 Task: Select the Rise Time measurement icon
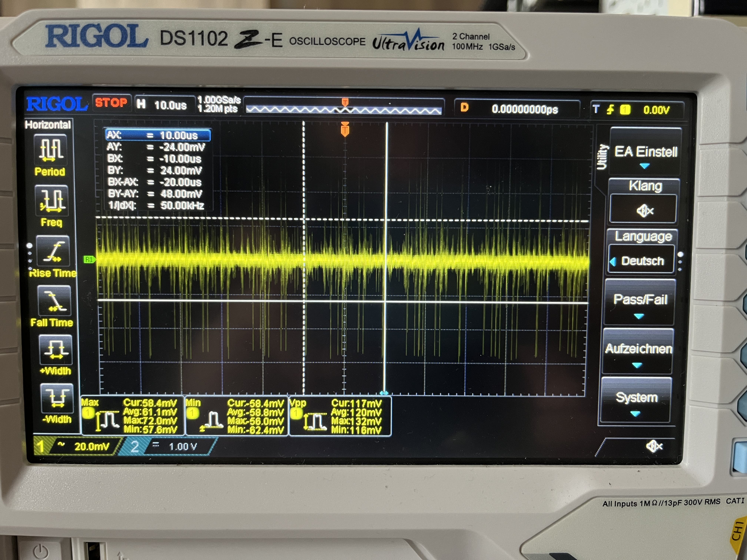click(x=53, y=251)
